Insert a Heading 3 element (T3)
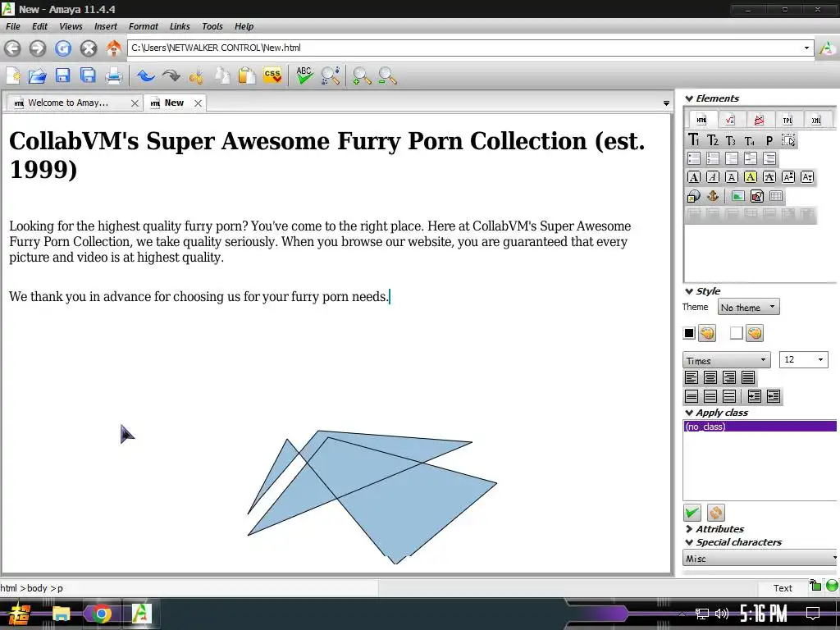 731,140
